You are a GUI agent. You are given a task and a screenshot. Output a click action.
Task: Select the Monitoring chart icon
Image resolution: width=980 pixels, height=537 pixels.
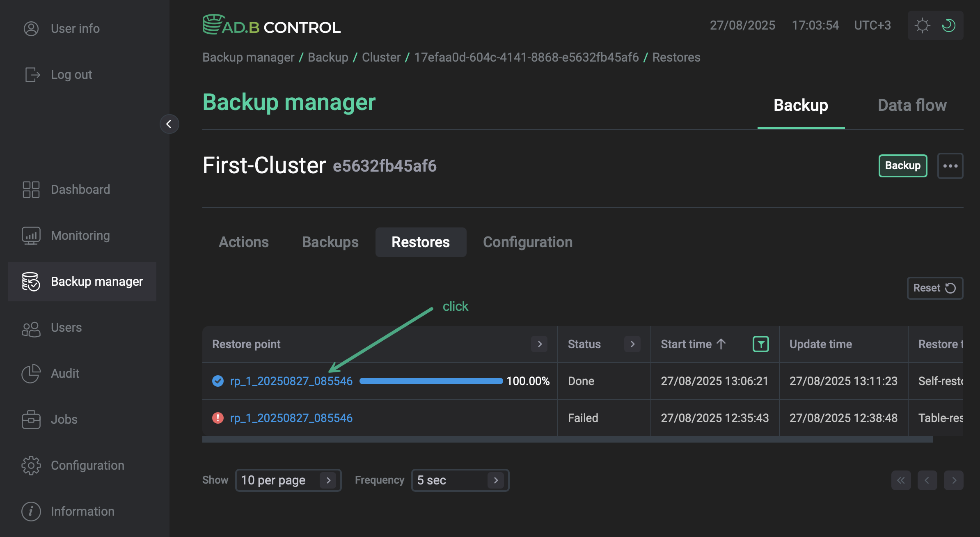(31, 235)
